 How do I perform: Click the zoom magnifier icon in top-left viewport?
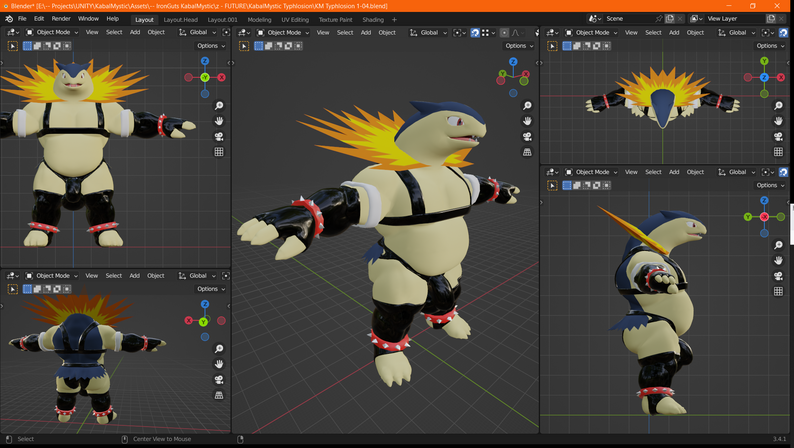(218, 106)
